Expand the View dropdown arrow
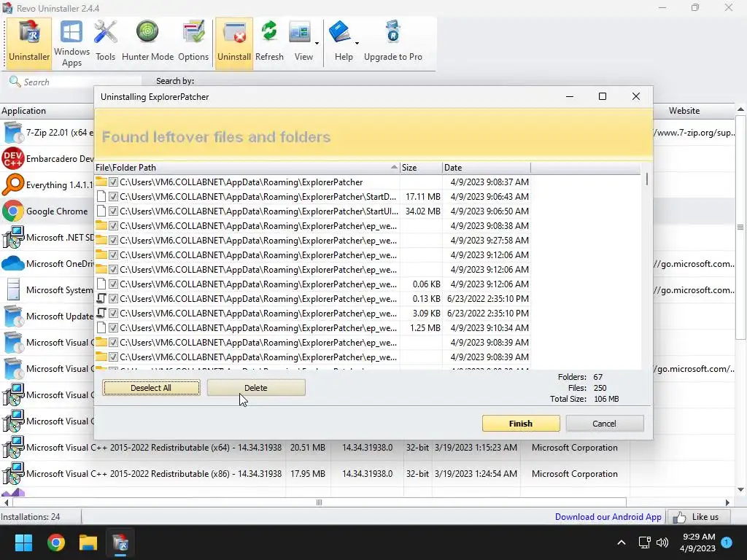The height and width of the screenshot is (560, 747). click(317, 43)
